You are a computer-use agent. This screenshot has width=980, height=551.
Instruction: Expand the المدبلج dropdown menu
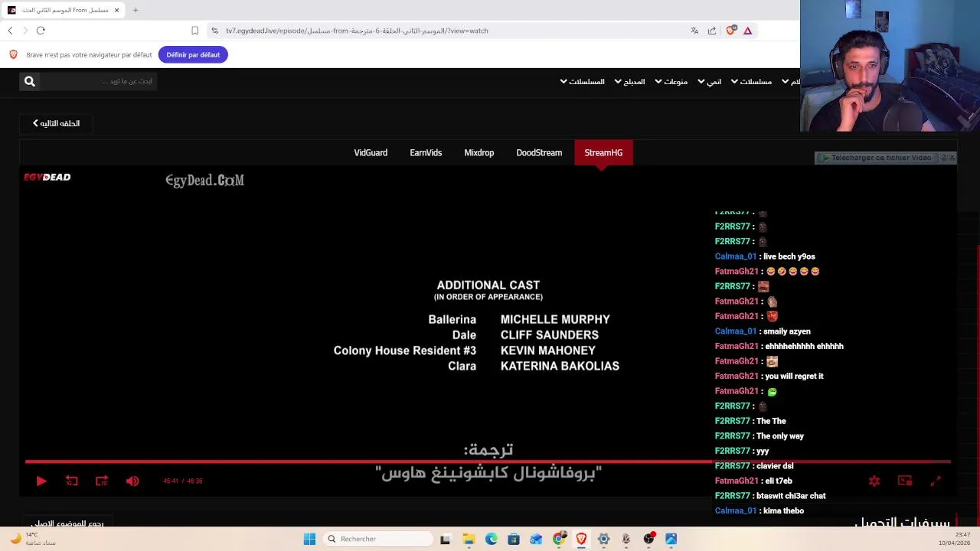click(x=629, y=82)
